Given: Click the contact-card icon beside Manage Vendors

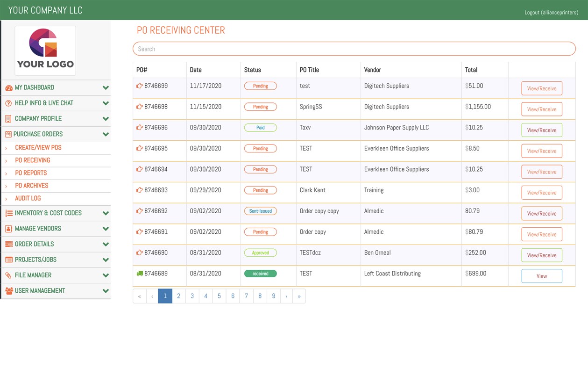Looking at the screenshot, I should [8, 228].
